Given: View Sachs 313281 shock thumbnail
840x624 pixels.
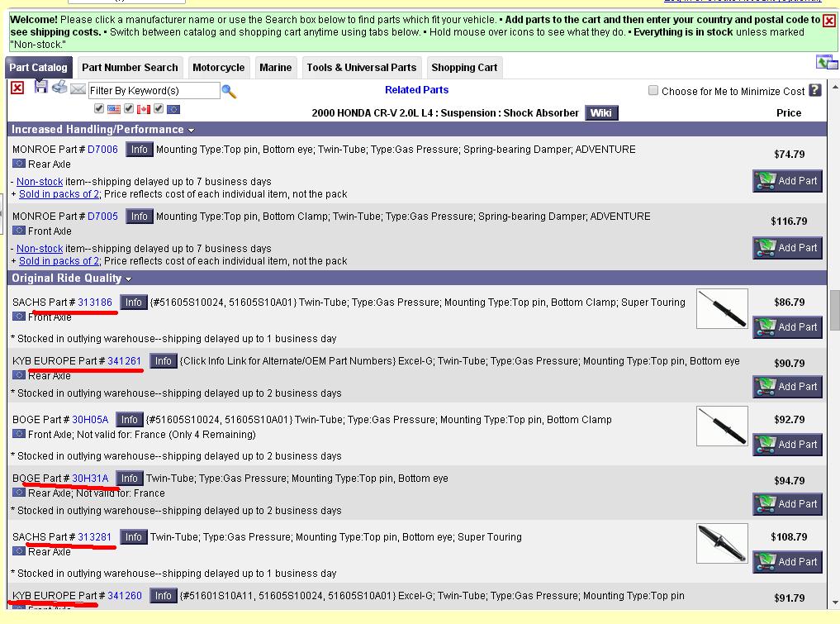Looking at the screenshot, I should pyautogui.click(x=722, y=544).
